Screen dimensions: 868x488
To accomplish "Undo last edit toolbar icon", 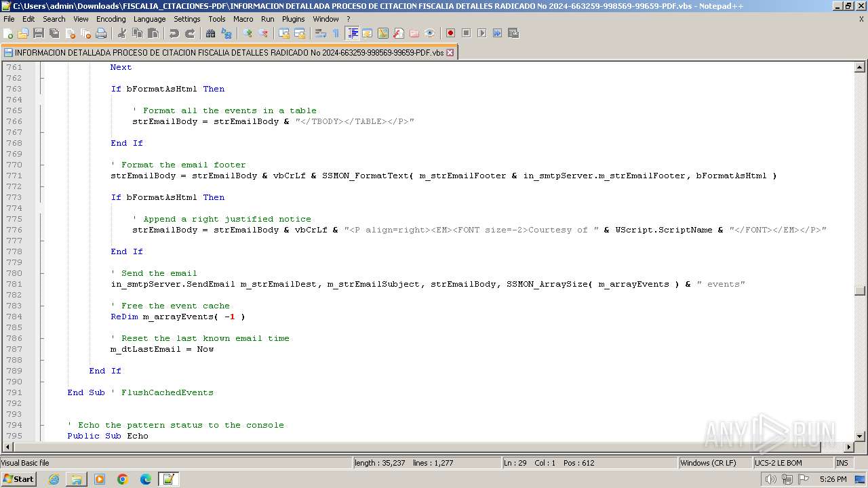I will 174,33.
